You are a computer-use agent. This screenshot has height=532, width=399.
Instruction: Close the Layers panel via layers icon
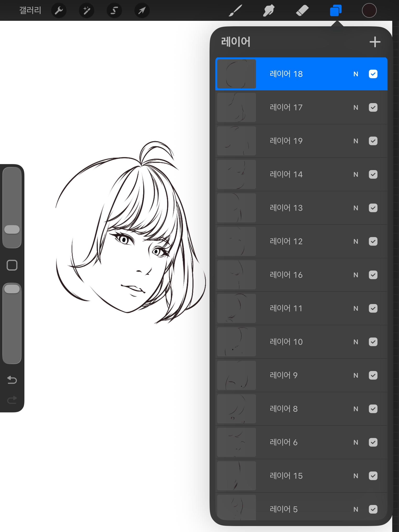(x=336, y=11)
